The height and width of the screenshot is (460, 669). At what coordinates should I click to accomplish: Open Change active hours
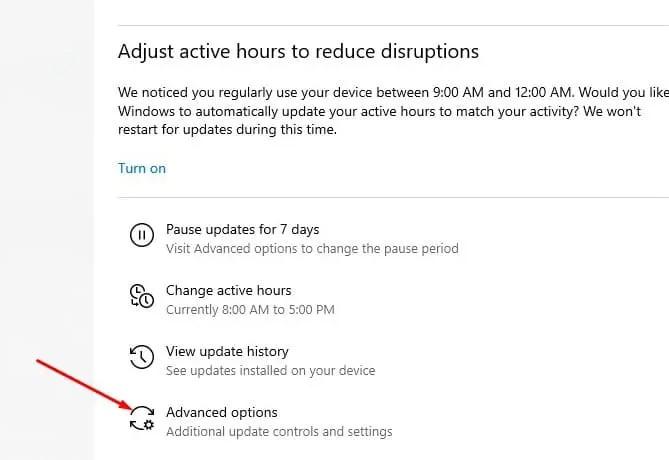coord(229,291)
